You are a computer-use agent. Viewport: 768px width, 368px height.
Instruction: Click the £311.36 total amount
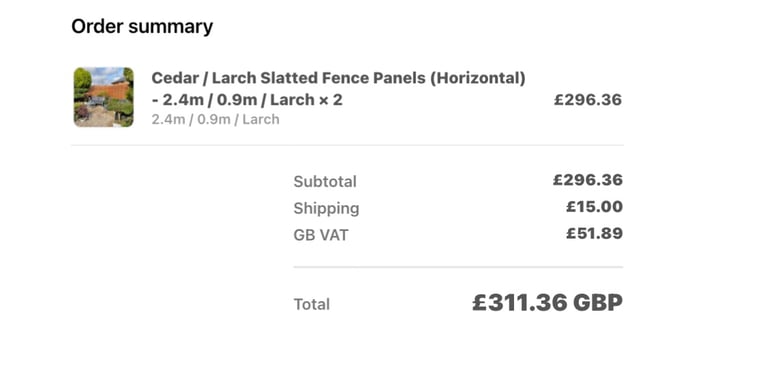(x=519, y=303)
